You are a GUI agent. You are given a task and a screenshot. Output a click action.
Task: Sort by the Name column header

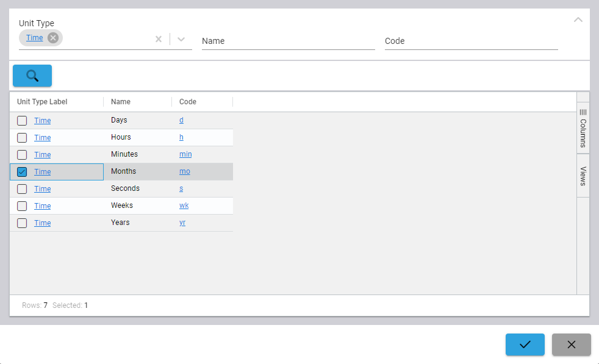point(121,102)
